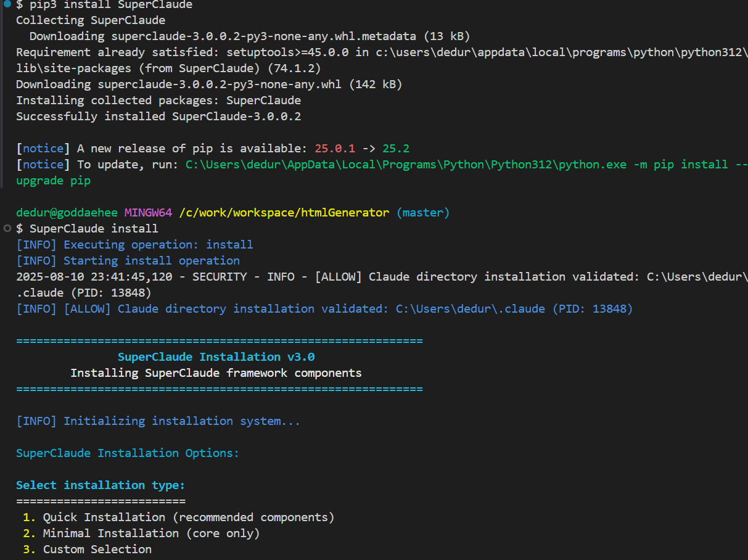Click the white "SECURITY - INFO" log text

pos(243,277)
